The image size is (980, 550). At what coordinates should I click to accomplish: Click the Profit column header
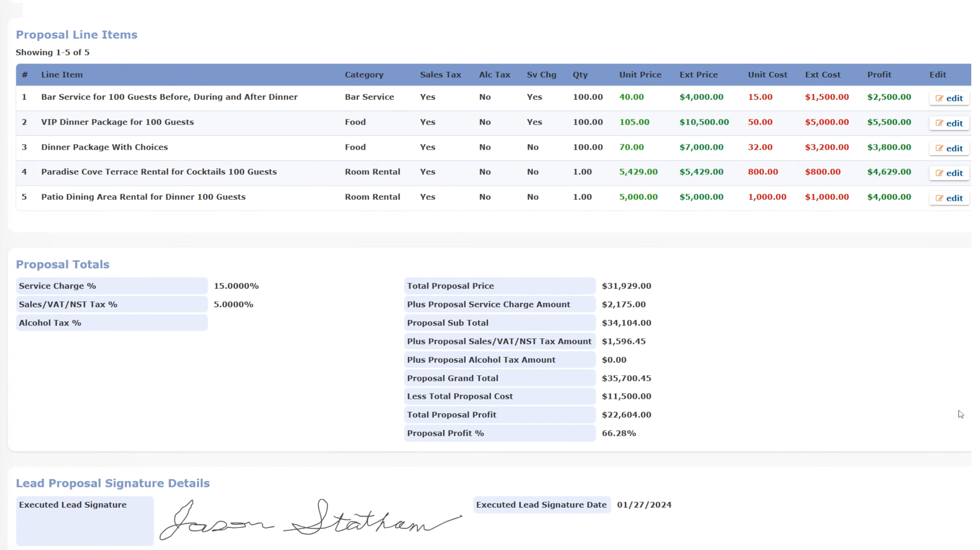click(x=879, y=75)
